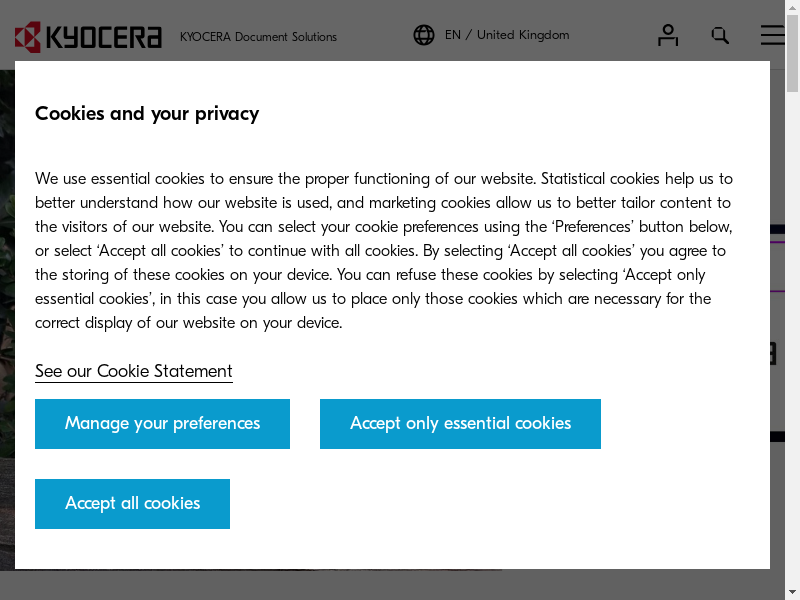This screenshot has width=800, height=600.
Task: Open the hamburger navigation menu
Action: tap(773, 35)
